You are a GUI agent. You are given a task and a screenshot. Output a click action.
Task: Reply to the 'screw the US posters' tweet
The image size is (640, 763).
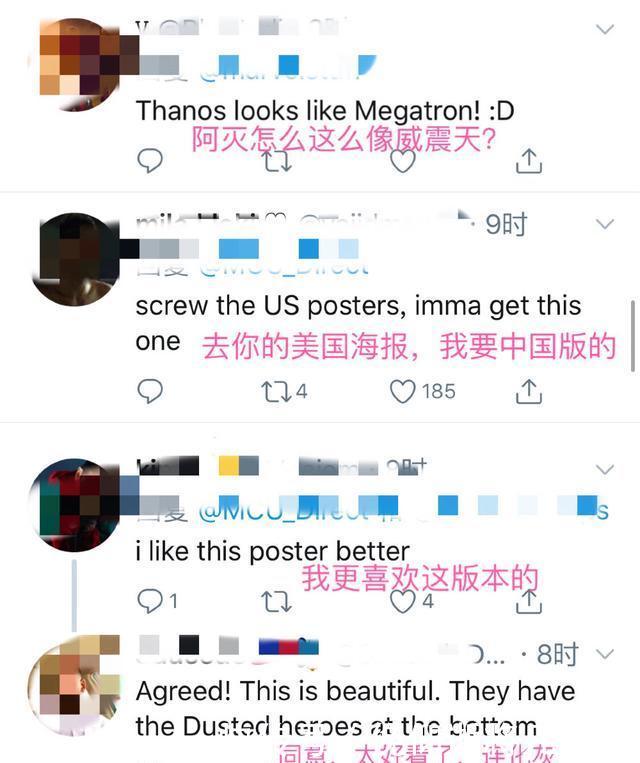[x=150, y=391]
